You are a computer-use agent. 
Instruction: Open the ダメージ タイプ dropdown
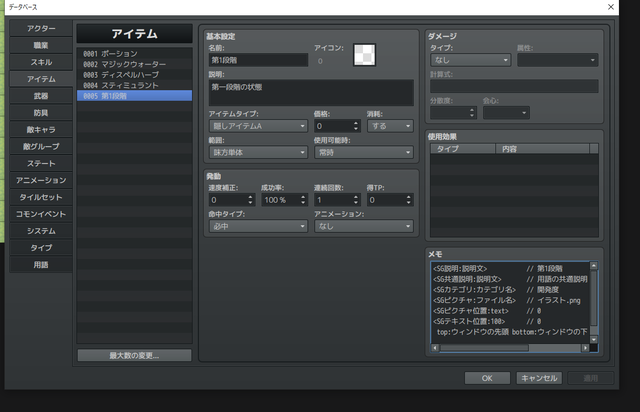click(x=471, y=60)
